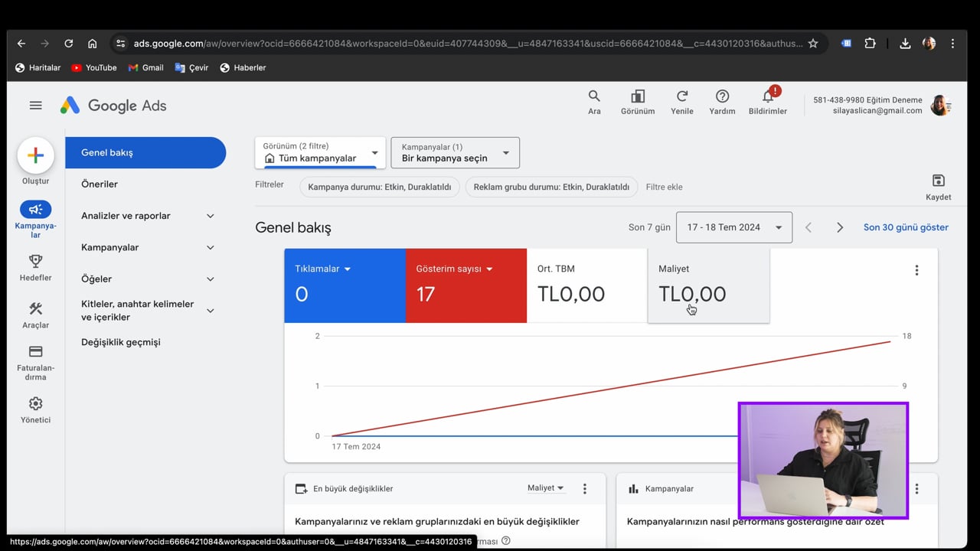
Task: Select the Maliyet metric card
Action: click(709, 285)
